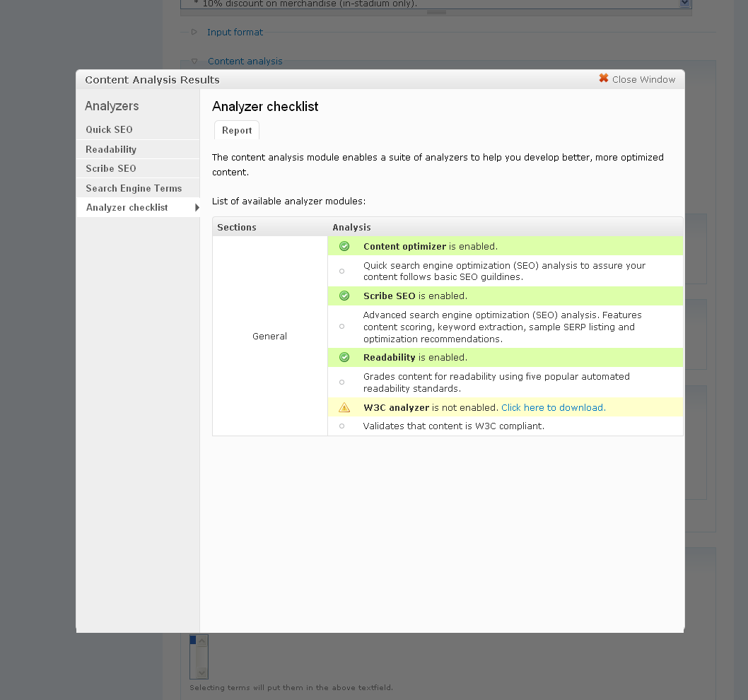Click the green check beside Scribe SEO
748x700 pixels.
pos(344,296)
